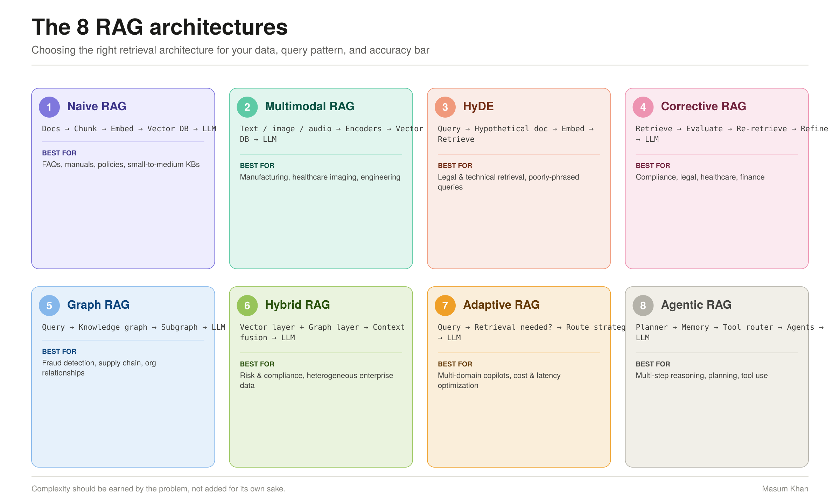This screenshot has width=840, height=504.
Task: Select the Multimodal RAG heading
Action: (x=310, y=106)
